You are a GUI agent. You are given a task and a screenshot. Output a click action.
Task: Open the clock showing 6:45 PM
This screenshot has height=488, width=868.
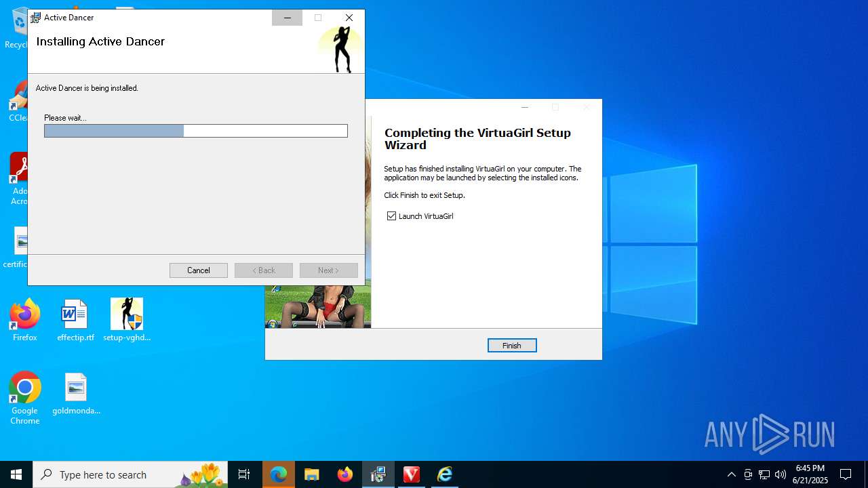[x=810, y=474]
